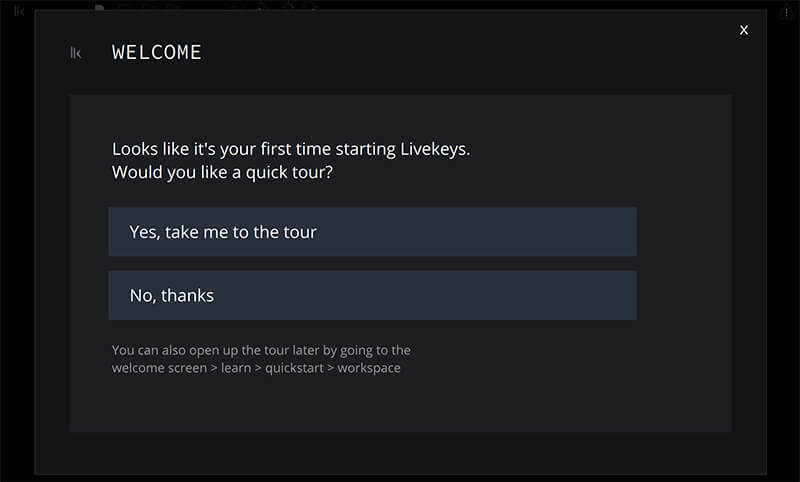Click the word "workspace" in the hint
800x482 pixels.
click(369, 368)
